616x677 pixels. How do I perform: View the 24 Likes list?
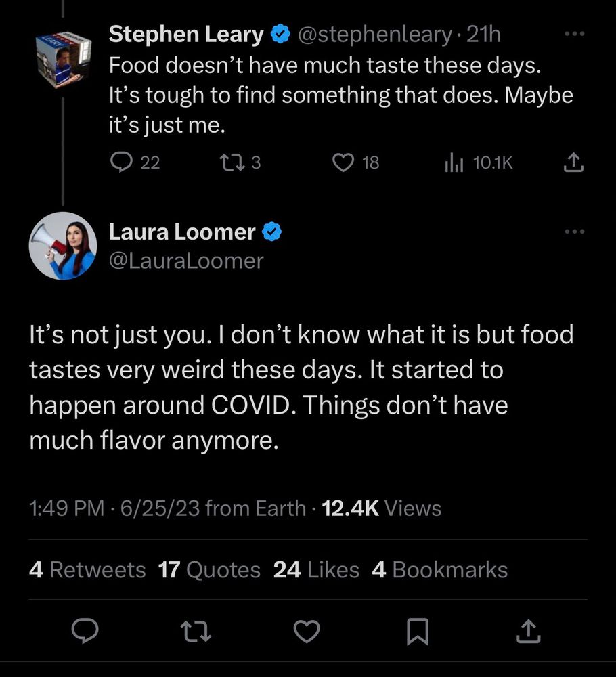[x=316, y=569]
